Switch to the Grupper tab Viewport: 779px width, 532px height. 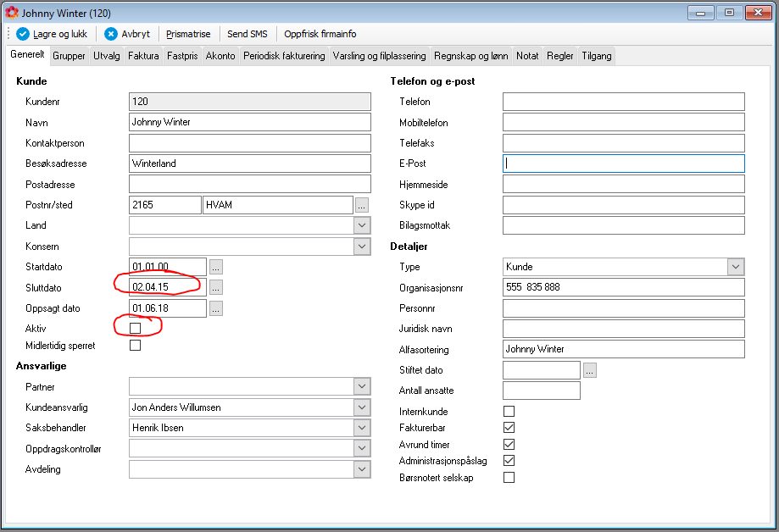coord(69,56)
